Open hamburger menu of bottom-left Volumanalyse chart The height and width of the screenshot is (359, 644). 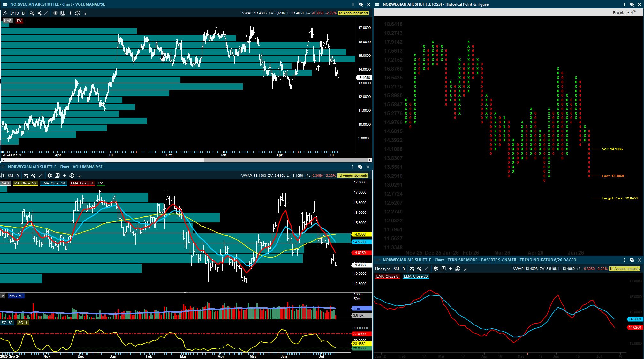pyautogui.click(x=3, y=167)
